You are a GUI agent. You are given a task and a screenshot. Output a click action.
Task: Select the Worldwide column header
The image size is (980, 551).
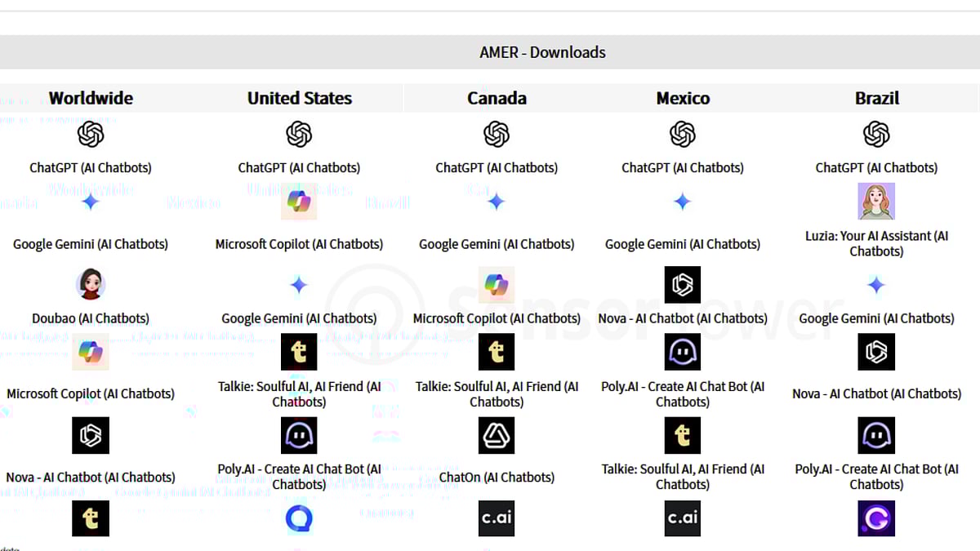[x=91, y=98]
